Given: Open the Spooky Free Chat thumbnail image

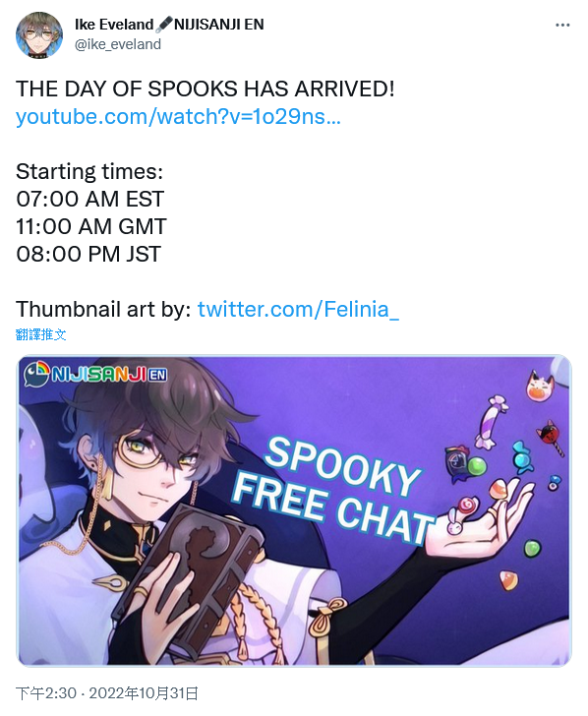Looking at the screenshot, I should click(294, 510).
